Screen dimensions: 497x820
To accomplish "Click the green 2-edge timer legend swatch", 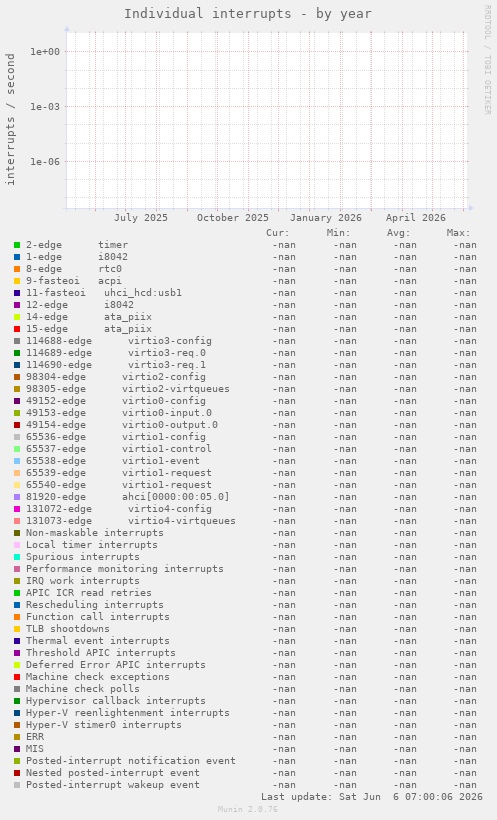I will click(17, 245).
